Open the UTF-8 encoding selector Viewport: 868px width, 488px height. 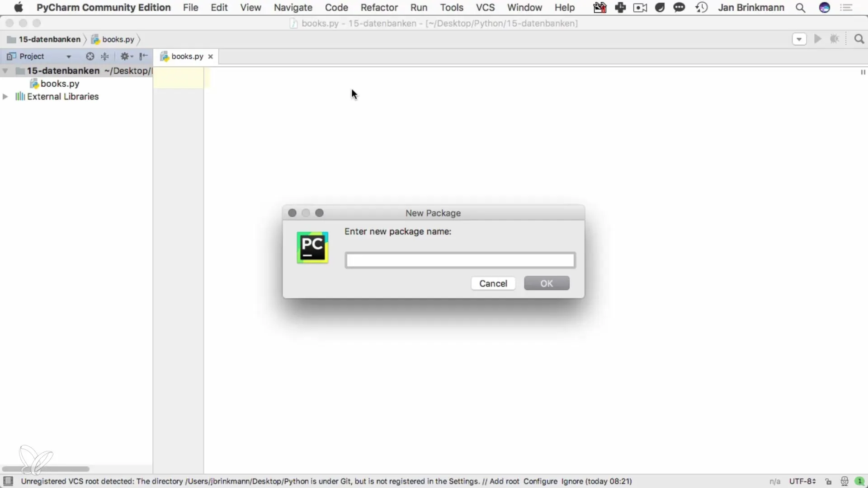802,482
